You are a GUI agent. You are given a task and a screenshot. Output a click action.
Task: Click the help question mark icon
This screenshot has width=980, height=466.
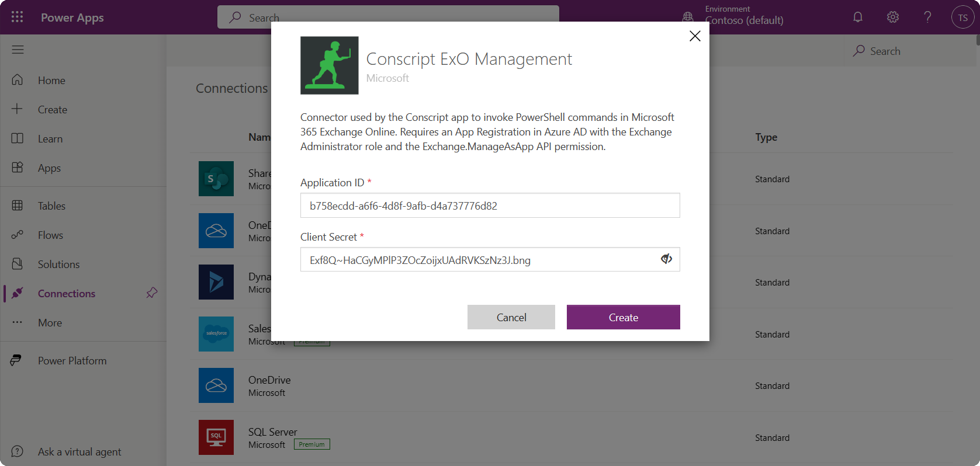[927, 17]
